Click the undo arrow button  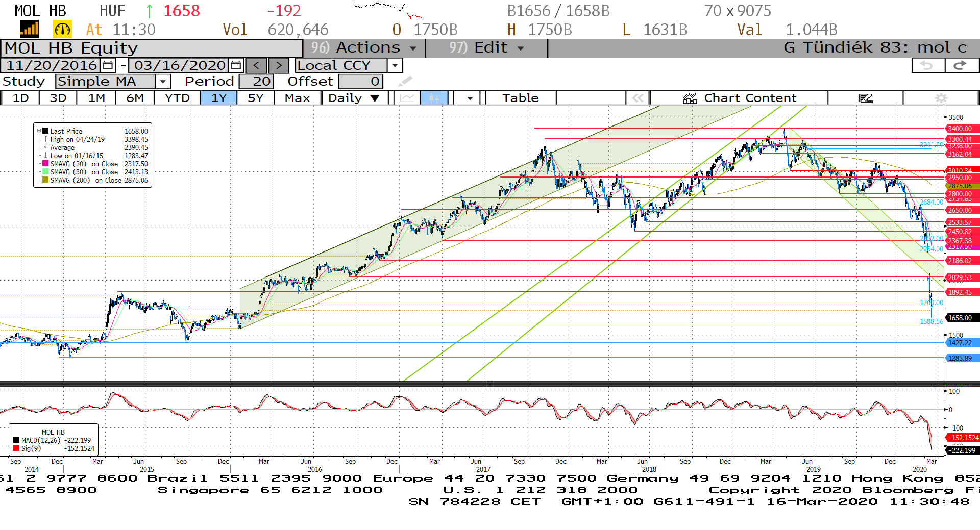928,65
